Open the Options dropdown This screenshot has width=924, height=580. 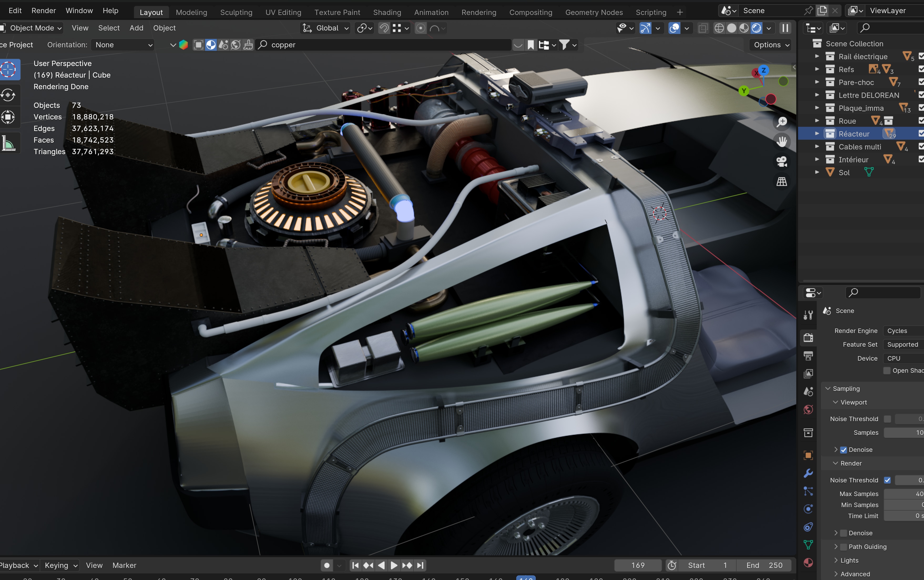[771, 45]
